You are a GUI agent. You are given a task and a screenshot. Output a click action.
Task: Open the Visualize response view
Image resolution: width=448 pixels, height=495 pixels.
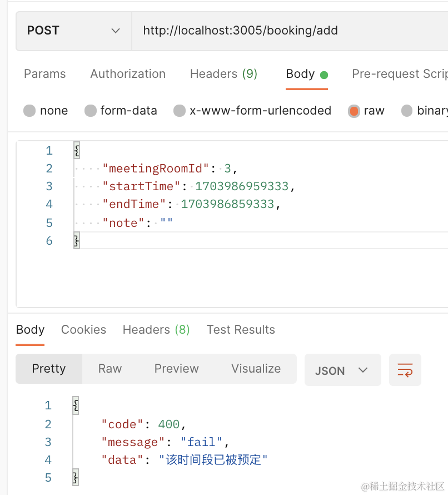tap(256, 369)
